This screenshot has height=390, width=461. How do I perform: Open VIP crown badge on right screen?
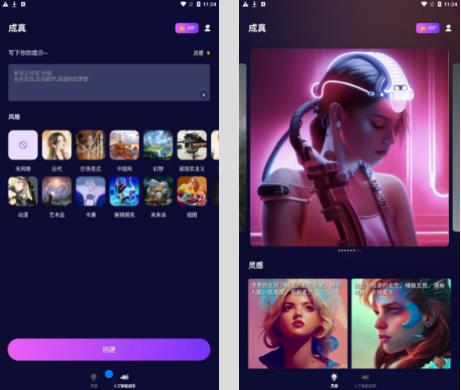coord(428,28)
